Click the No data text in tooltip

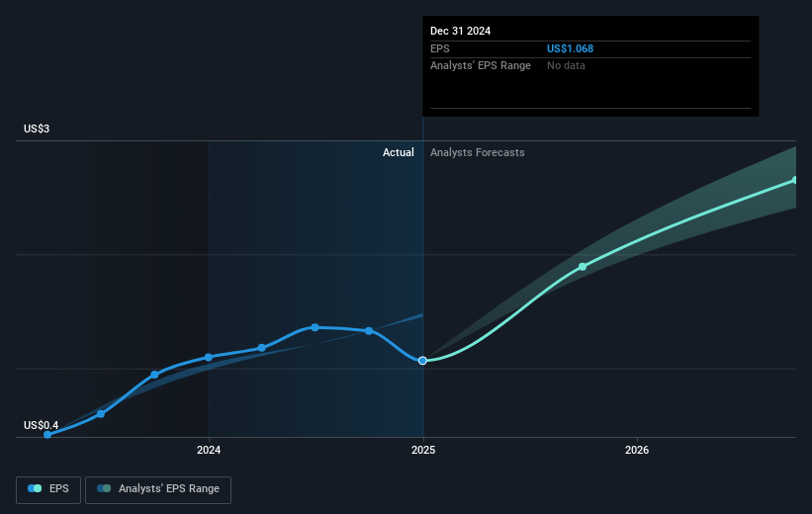[x=566, y=66]
